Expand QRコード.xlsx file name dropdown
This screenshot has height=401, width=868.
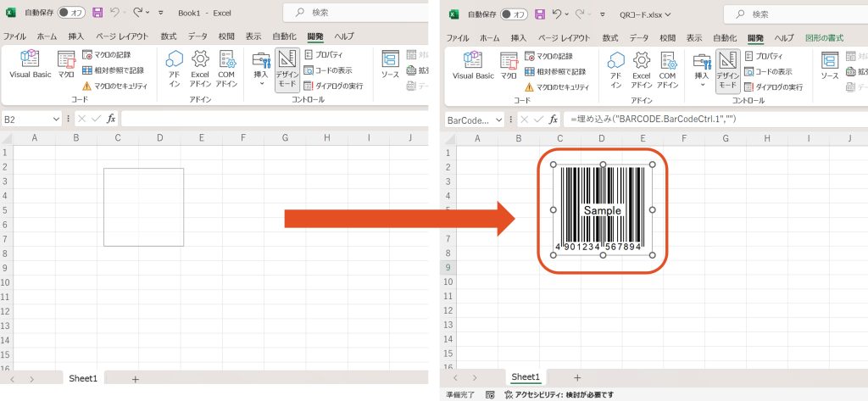(668, 14)
